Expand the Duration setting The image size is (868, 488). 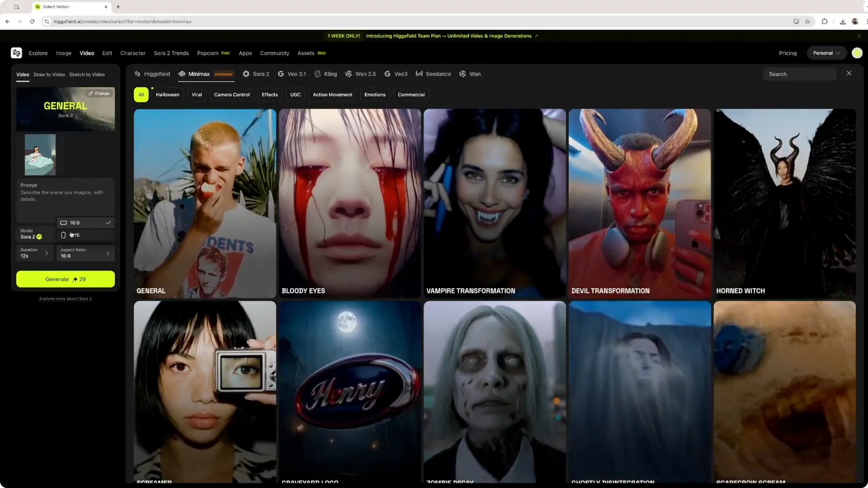35,253
